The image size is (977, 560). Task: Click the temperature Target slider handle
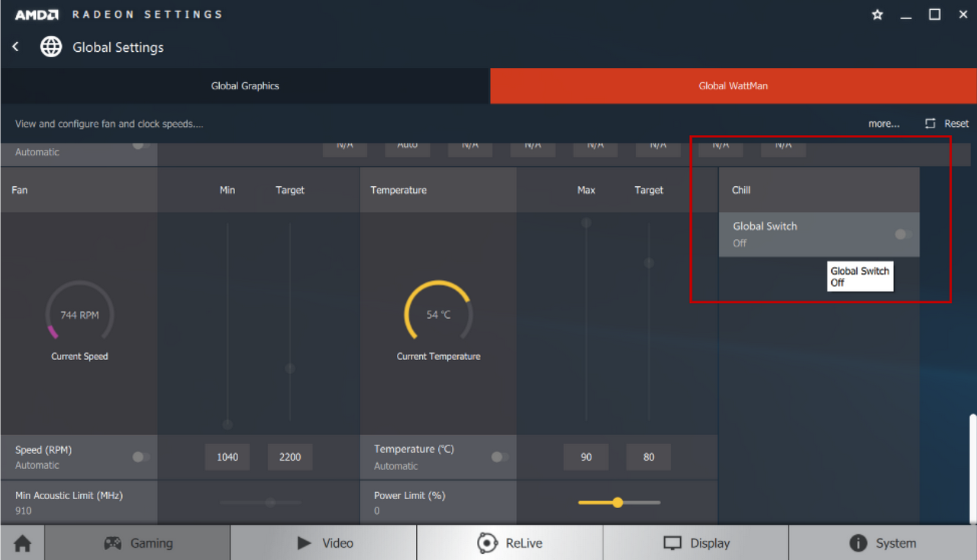pos(649,263)
